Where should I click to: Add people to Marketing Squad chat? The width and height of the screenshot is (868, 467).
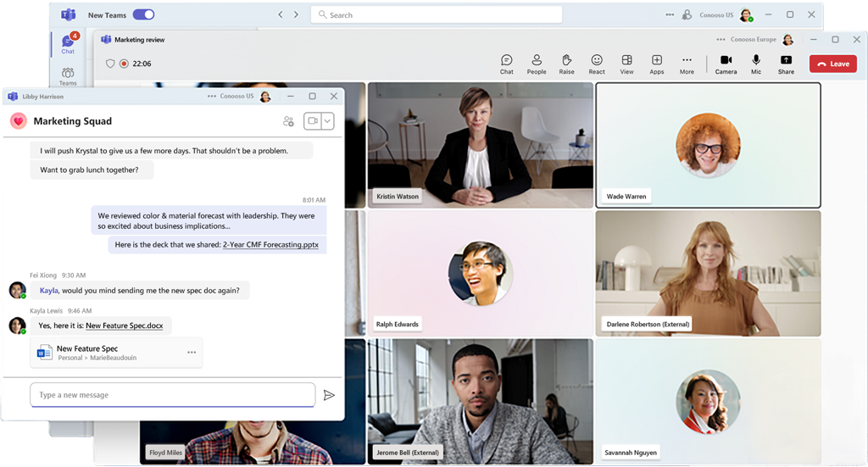288,121
